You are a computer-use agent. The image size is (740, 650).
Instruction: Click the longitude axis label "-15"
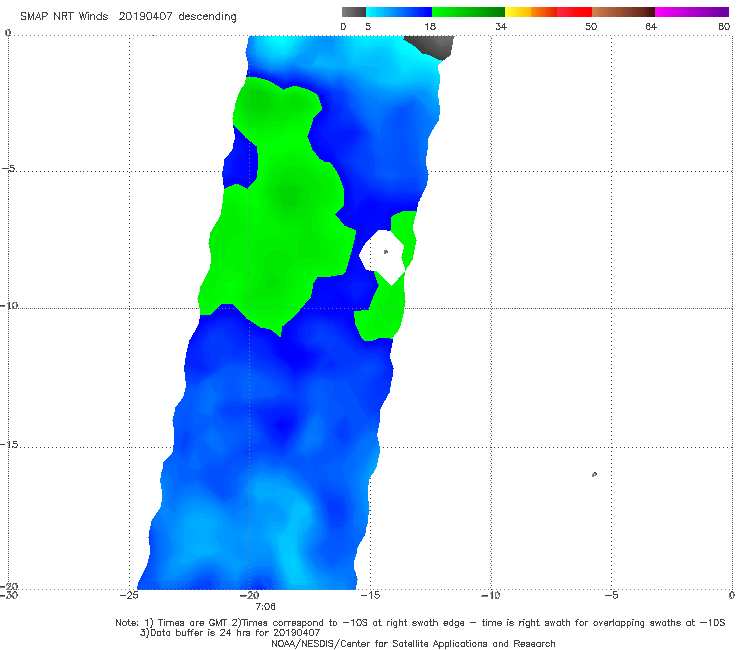(370, 595)
